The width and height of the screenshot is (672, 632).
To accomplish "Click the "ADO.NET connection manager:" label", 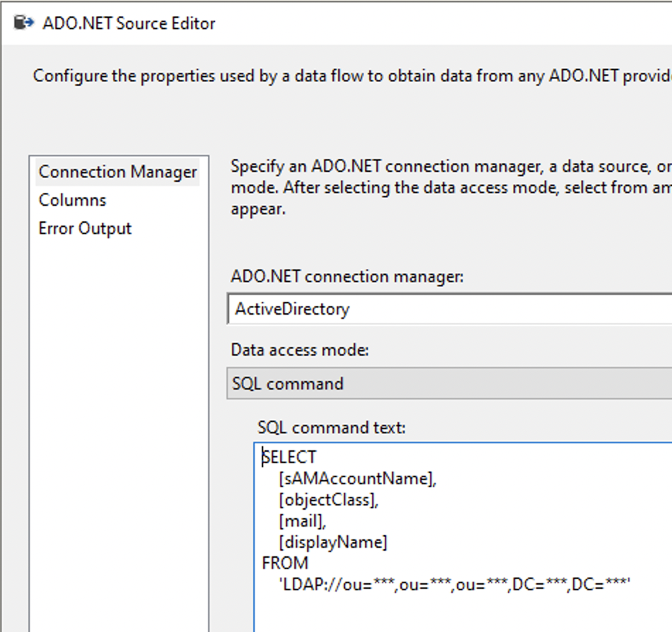I will [347, 276].
